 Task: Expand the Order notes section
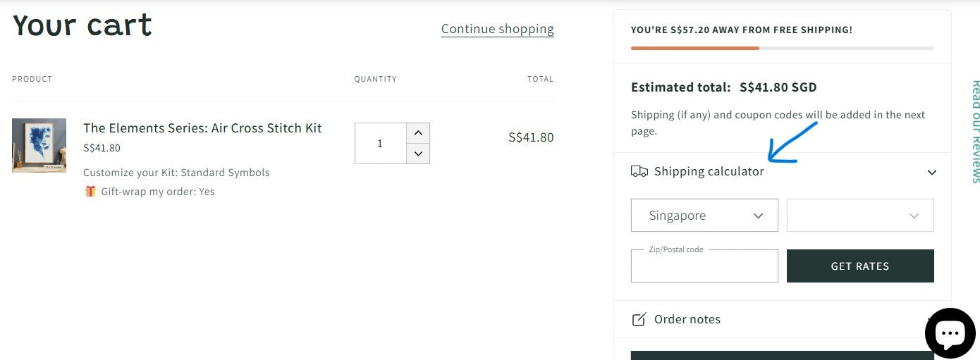687,319
